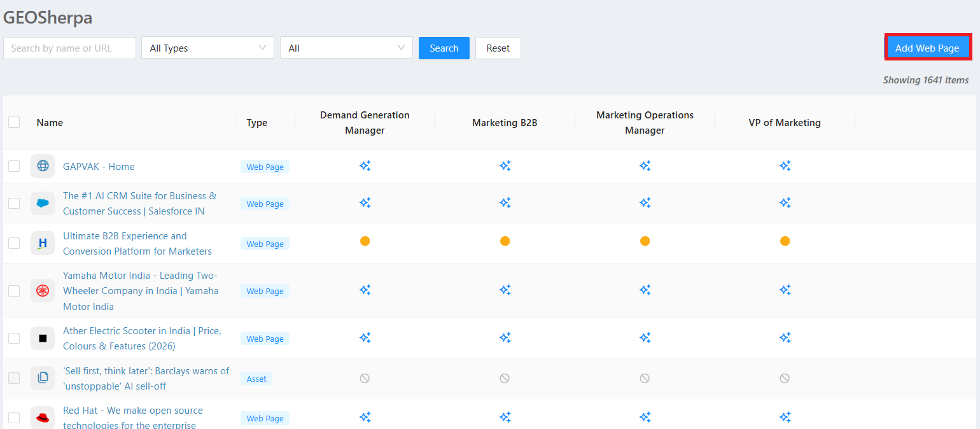Generate Demand Generation Manager score for Salesforce
Image resolution: width=980 pixels, height=429 pixels.
pos(365,203)
